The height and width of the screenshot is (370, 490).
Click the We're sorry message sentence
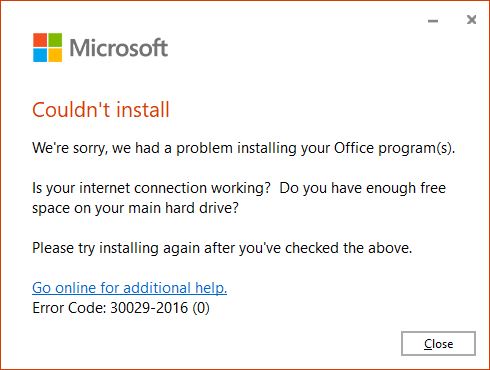click(x=244, y=148)
